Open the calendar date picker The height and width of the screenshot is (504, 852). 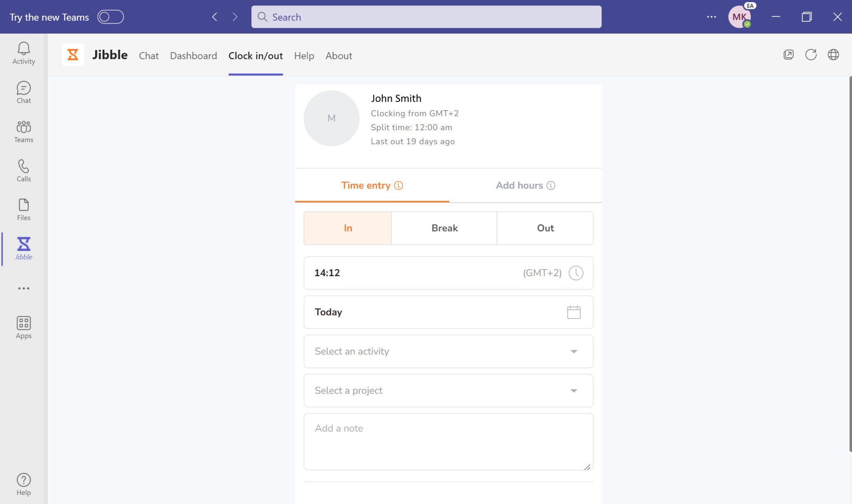[x=574, y=312]
